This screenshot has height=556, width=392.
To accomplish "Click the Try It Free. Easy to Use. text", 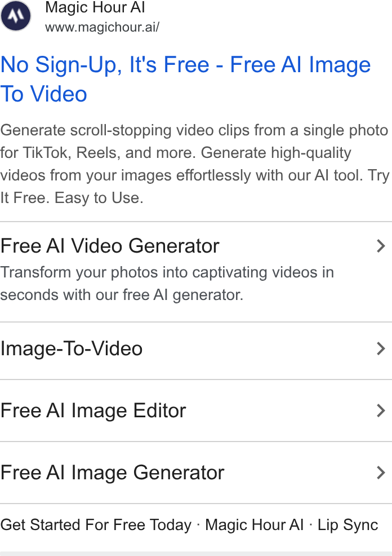I will [72, 197].
